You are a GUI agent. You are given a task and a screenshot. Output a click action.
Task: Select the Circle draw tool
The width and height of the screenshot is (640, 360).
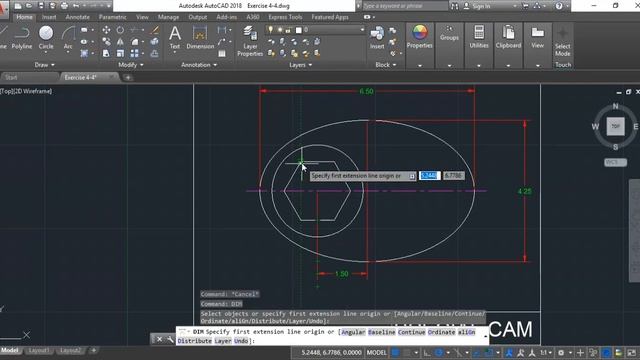click(46, 38)
